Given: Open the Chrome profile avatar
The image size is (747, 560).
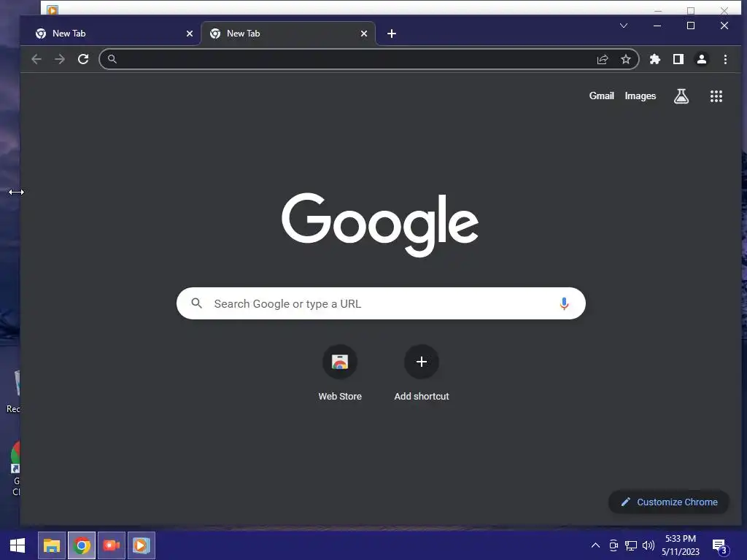Looking at the screenshot, I should [702, 59].
